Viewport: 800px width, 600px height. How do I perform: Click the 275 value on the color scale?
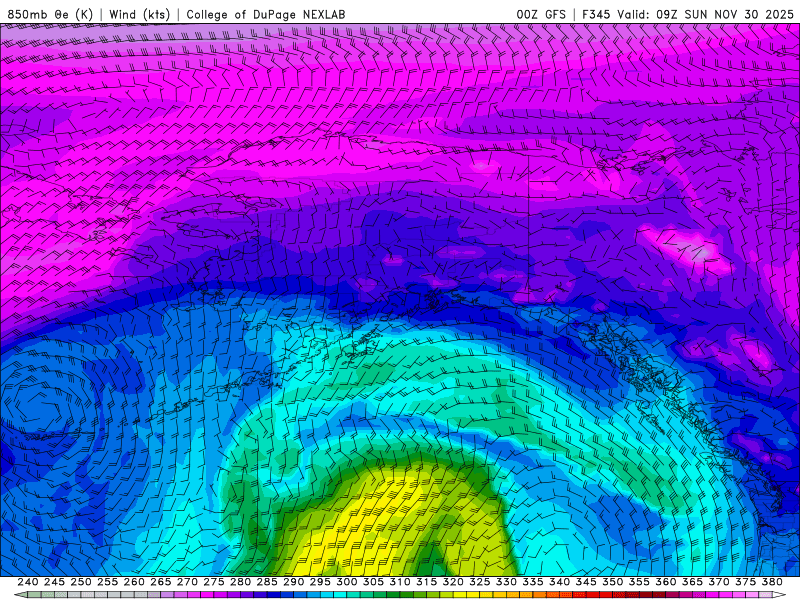tap(214, 582)
